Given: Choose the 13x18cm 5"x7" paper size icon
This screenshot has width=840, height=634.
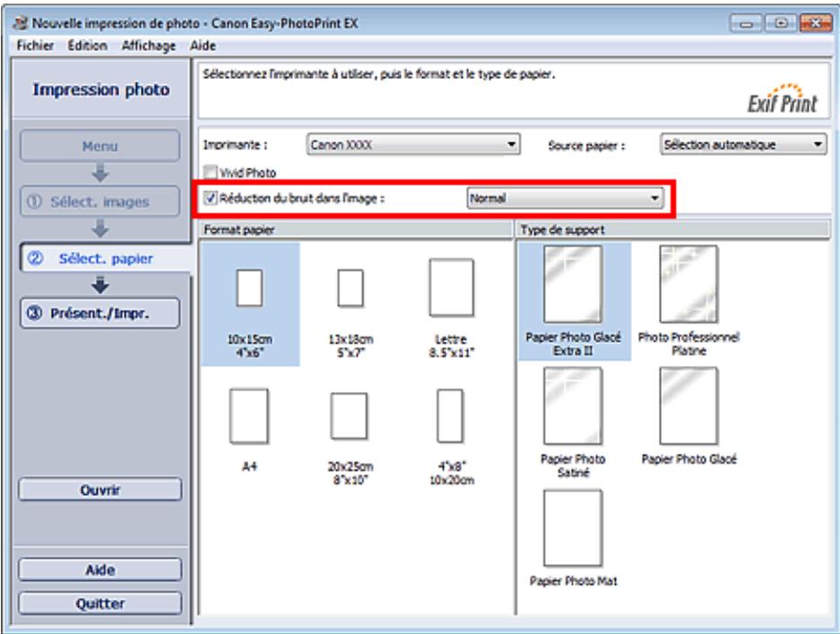Looking at the screenshot, I should 351,288.
